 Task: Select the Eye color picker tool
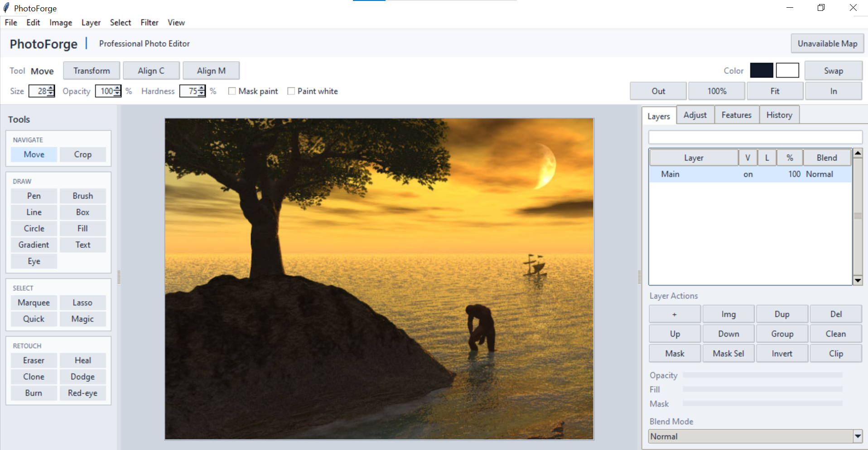(34, 261)
